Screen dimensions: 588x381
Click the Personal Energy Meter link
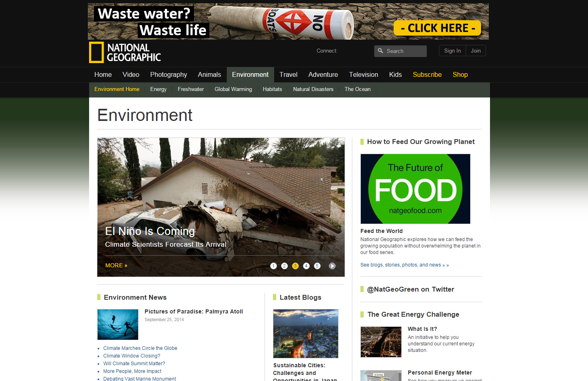point(440,373)
